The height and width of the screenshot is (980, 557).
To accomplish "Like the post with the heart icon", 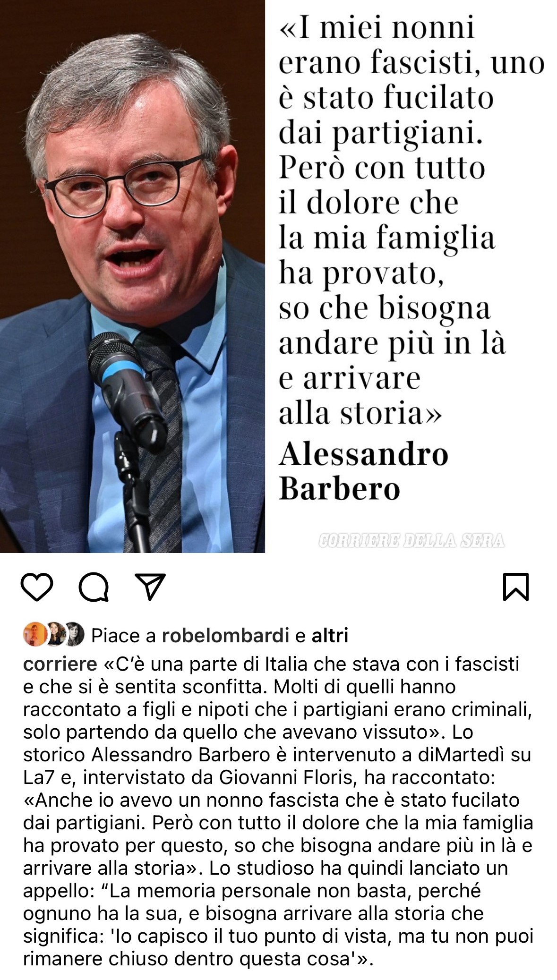I will (x=37, y=587).
